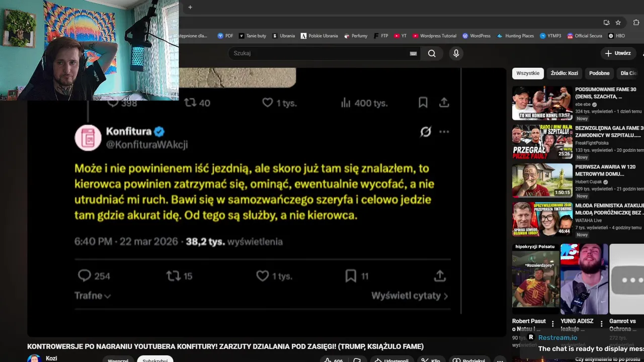Click the install app icon in address bar
644x362 pixels.
pos(607,23)
